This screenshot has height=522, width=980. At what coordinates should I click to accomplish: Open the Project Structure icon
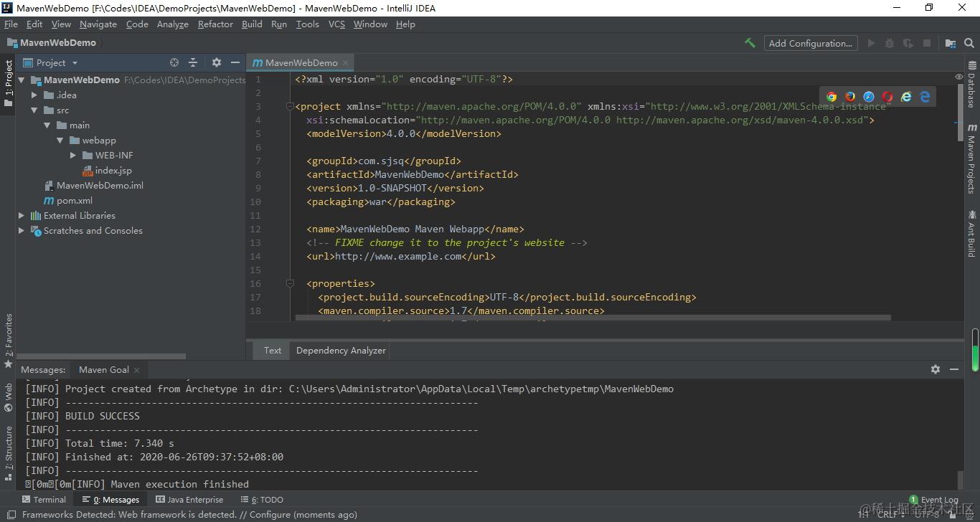click(951, 43)
